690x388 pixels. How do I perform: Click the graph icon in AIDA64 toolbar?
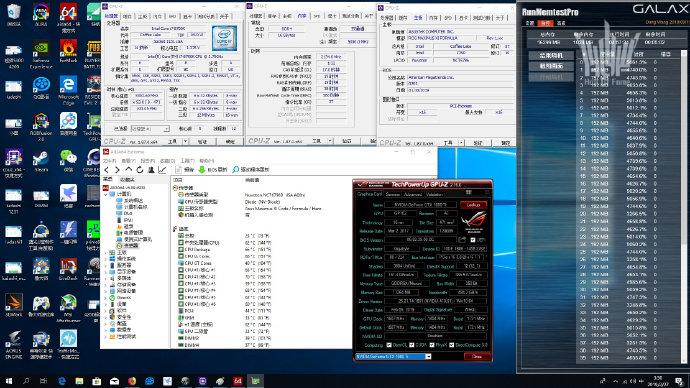(x=162, y=170)
